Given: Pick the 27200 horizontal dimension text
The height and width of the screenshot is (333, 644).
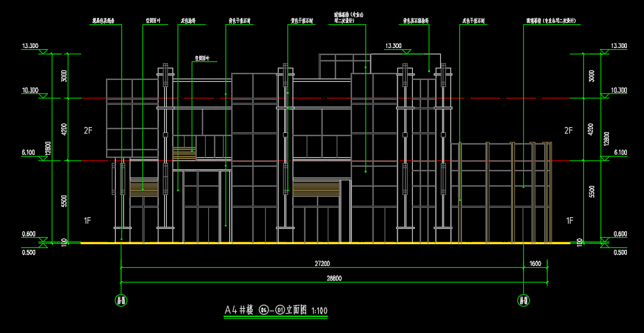Looking at the screenshot, I should click(x=322, y=263).
